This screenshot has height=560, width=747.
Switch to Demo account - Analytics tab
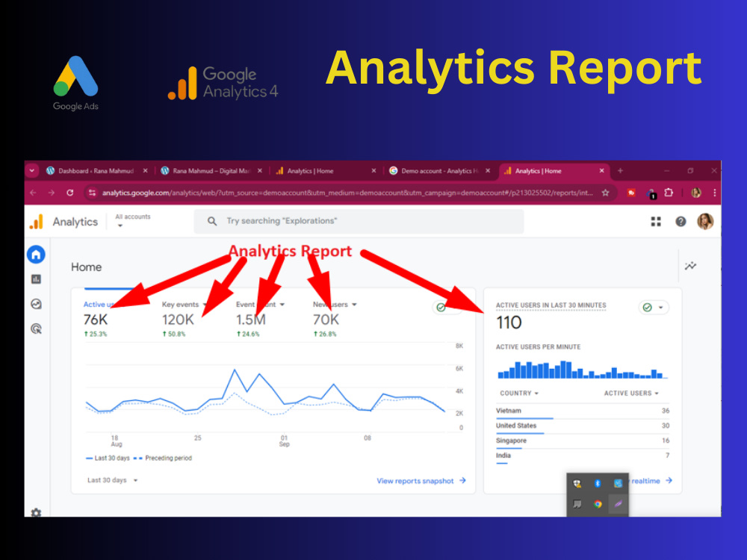tap(438, 170)
